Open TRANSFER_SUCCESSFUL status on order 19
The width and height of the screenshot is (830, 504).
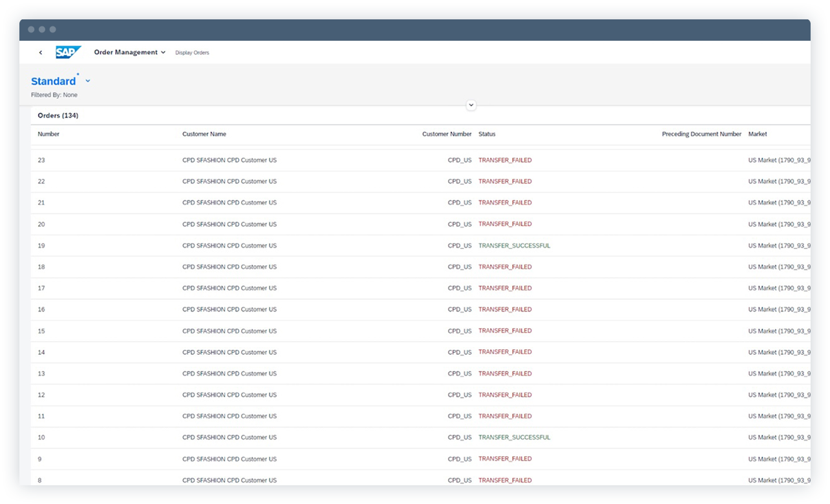514,246
